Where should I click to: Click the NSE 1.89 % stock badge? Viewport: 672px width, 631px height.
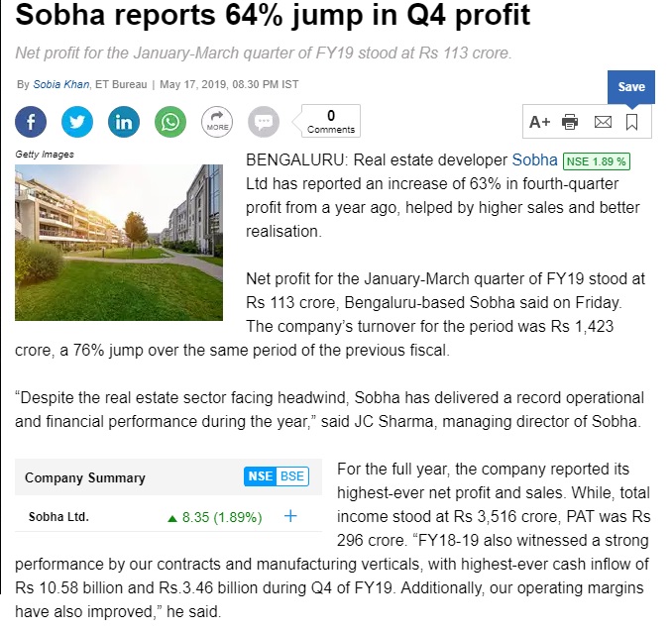pyautogui.click(x=596, y=161)
